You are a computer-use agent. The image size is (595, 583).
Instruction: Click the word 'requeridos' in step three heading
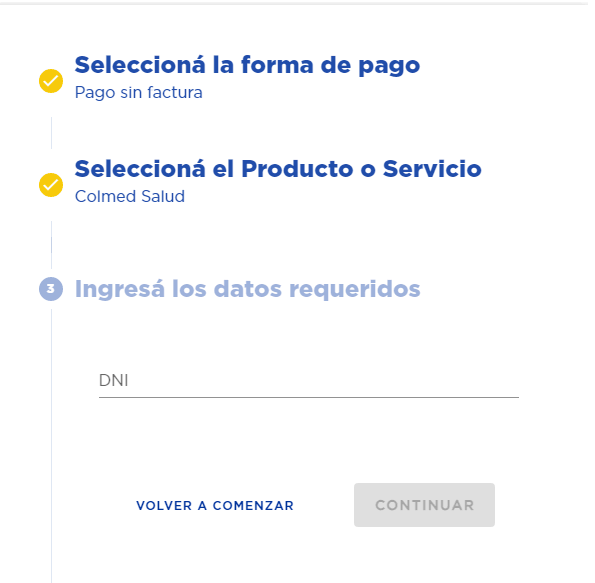tap(355, 290)
